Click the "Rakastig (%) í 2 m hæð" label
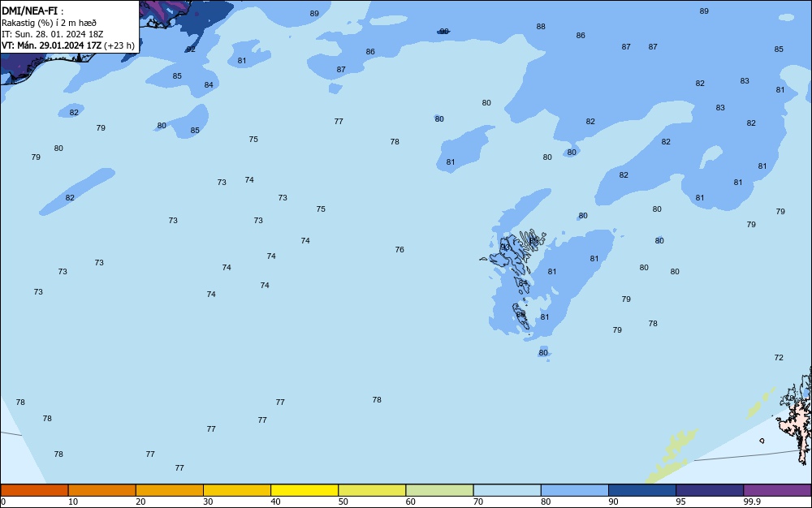The image size is (812, 508). click(49, 23)
